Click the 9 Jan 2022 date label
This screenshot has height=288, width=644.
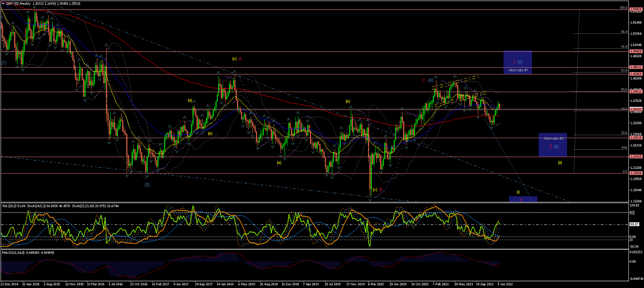click(506, 285)
